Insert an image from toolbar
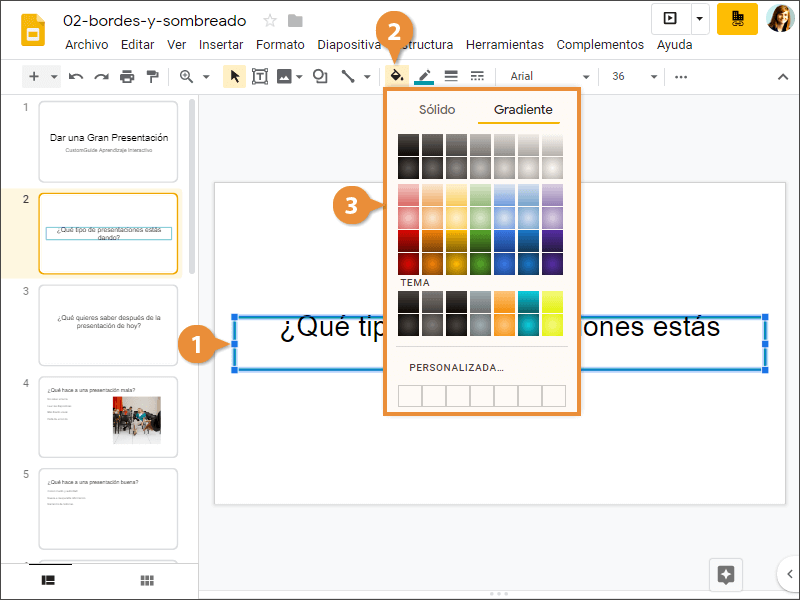 point(284,77)
